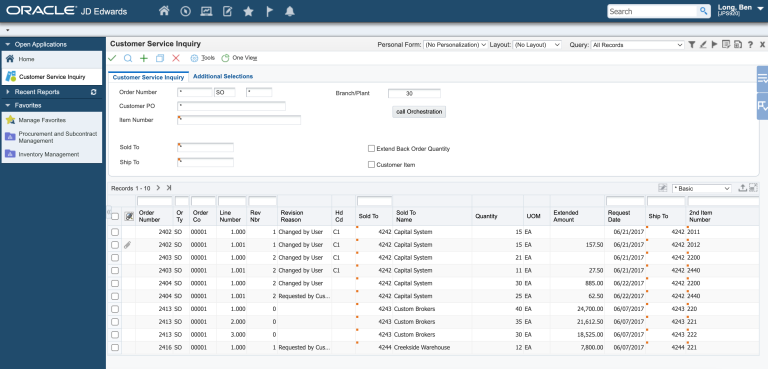Click the Copy icon in toolbar
The image size is (768, 369).
tap(160, 58)
